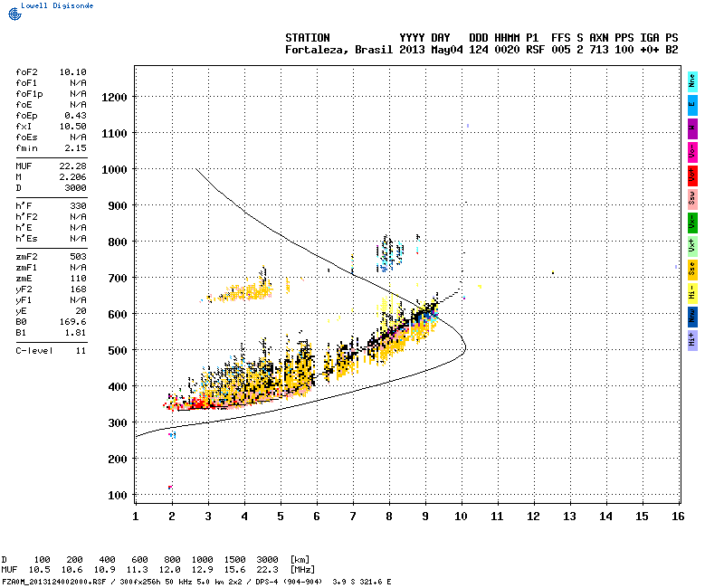Select the 1200 label on height axis

pos(114,98)
